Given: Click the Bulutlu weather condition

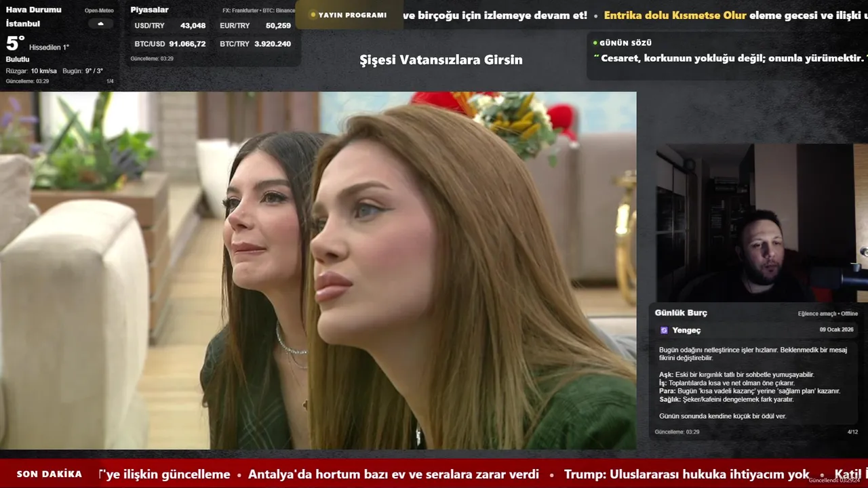Looking at the screenshot, I should (x=18, y=59).
